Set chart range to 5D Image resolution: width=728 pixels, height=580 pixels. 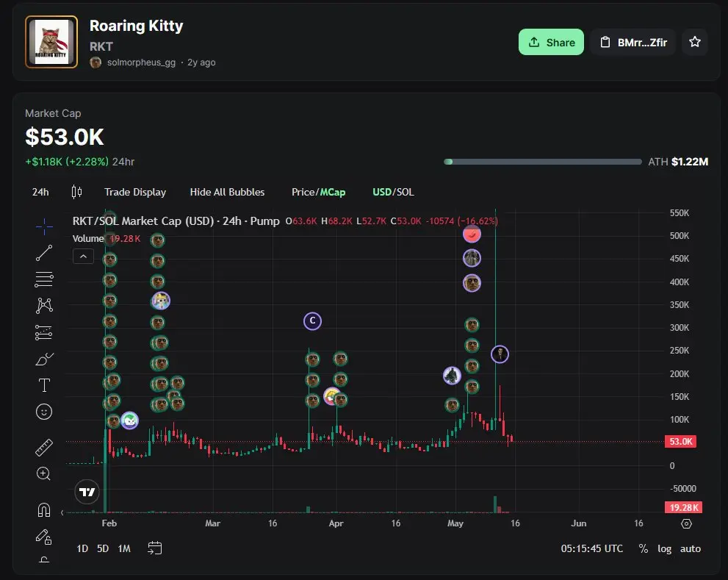click(103, 548)
